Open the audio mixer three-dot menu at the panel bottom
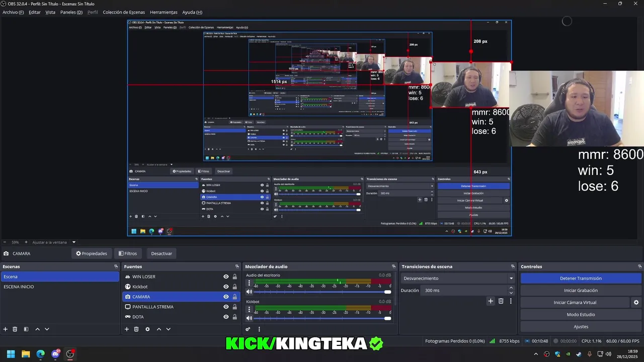This screenshot has height=362, width=644. (259, 329)
